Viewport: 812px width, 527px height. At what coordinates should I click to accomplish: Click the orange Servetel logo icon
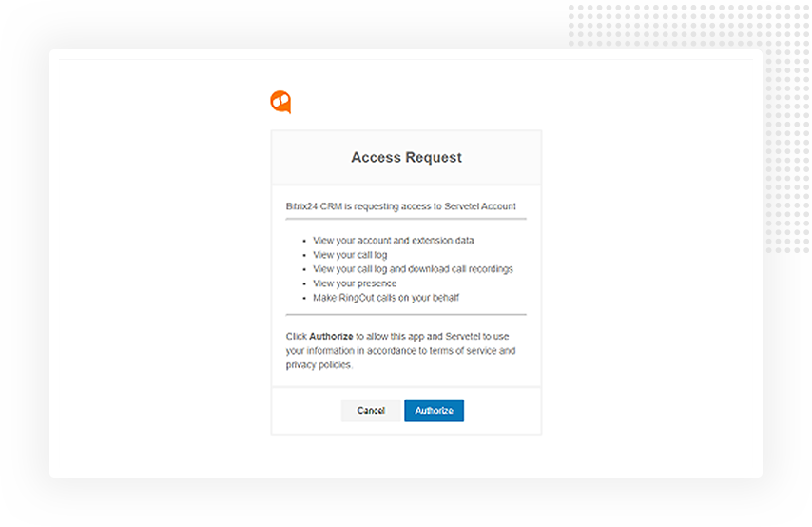(280, 102)
